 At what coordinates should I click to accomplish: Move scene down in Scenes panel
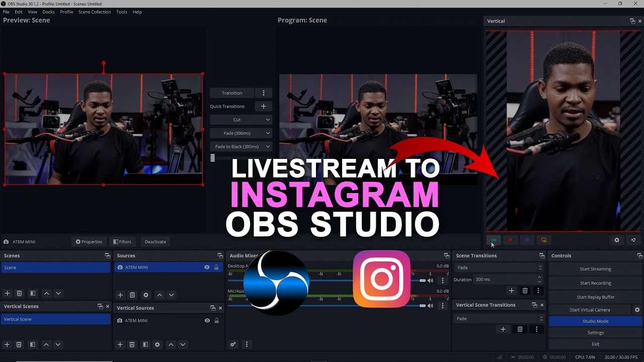58,293
